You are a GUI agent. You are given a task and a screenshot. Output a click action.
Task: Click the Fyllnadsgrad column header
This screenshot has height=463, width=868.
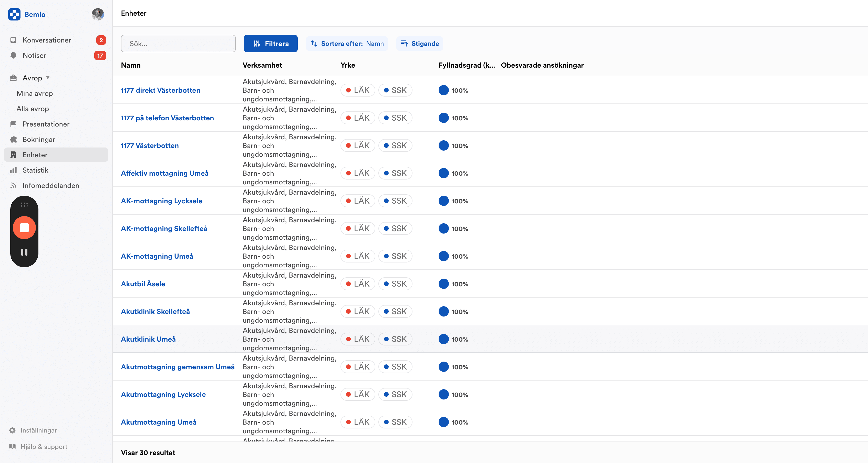click(x=467, y=65)
